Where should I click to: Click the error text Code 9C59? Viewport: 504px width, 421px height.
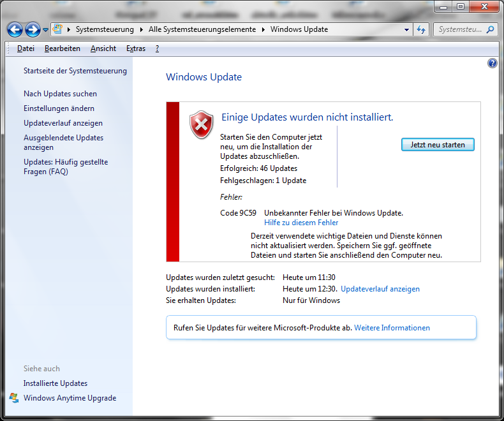pyautogui.click(x=238, y=213)
